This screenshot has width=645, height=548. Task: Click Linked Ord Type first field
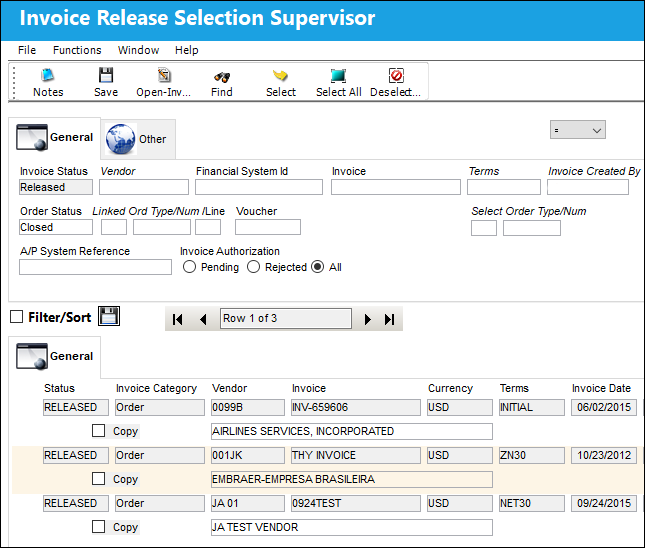114,227
